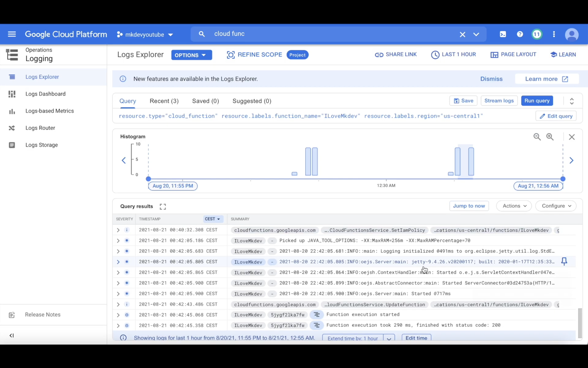The height and width of the screenshot is (368, 588).
Task: Open Release Notes in sidebar
Action: pos(53,315)
